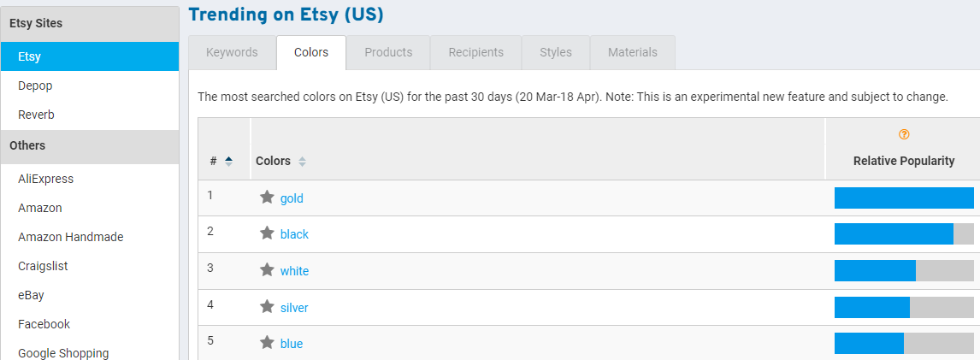This screenshot has width=980, height=360.
Task: Click the gold relative popularity bar
Action: click(x=904, y=198)
